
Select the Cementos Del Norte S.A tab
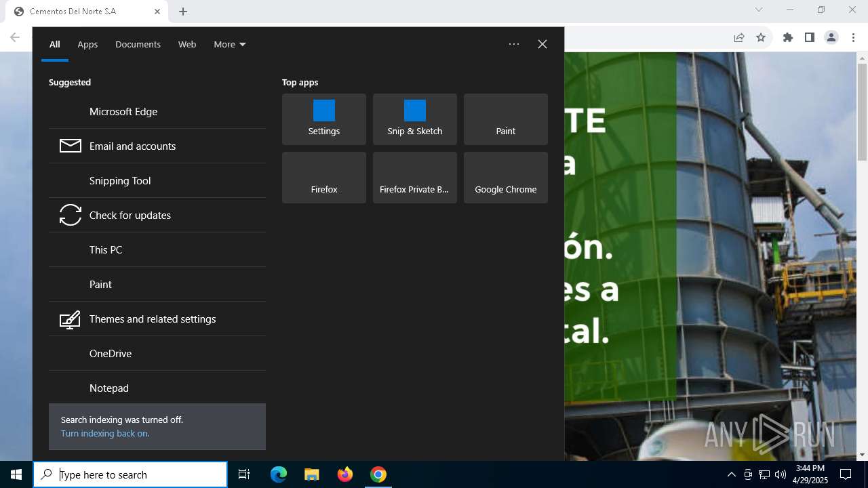[x=87, y=12]
